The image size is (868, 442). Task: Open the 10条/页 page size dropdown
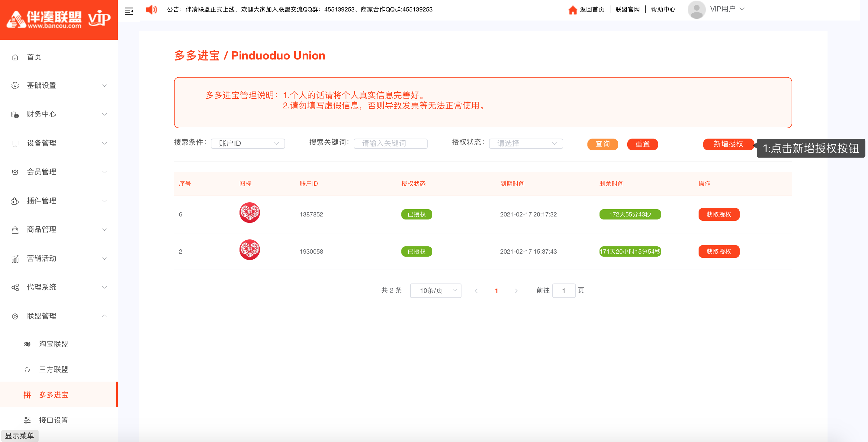coord(435,290)
